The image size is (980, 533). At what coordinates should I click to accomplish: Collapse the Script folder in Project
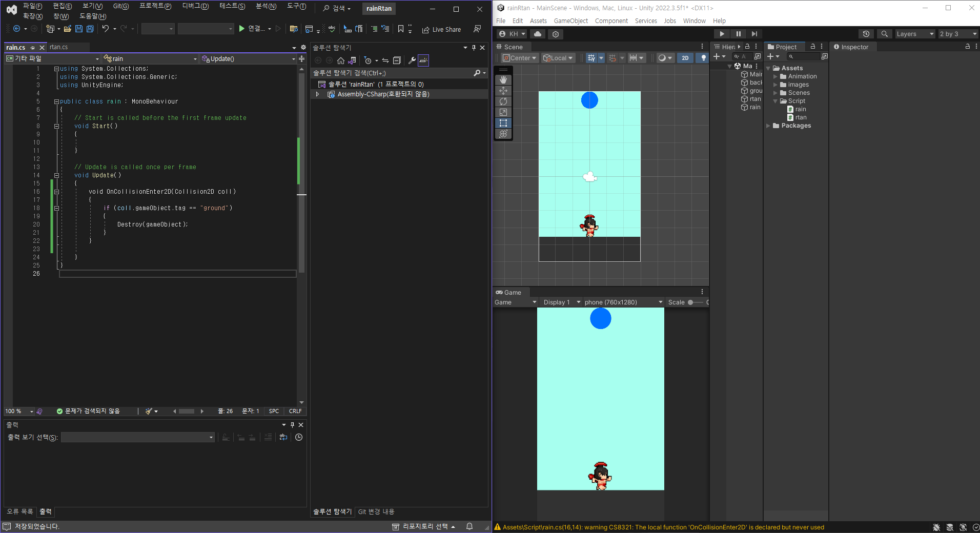coord(775,101)
